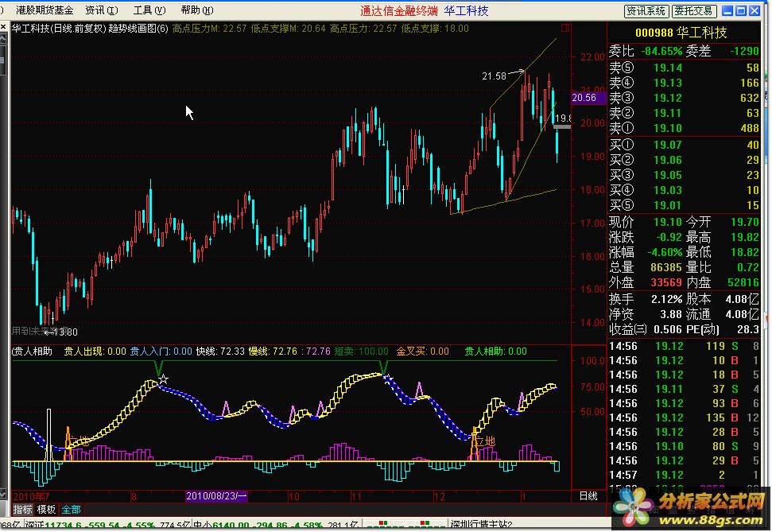Screen dimensions: 772x532
Task: Click the 21.58 high price label
Action: (x=494, y=76)
